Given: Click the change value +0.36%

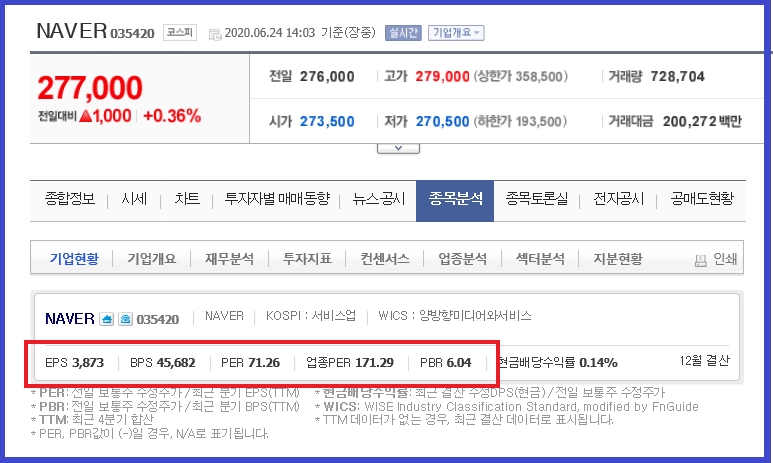Looking at the screenshot, I should (x=172, y=116).
